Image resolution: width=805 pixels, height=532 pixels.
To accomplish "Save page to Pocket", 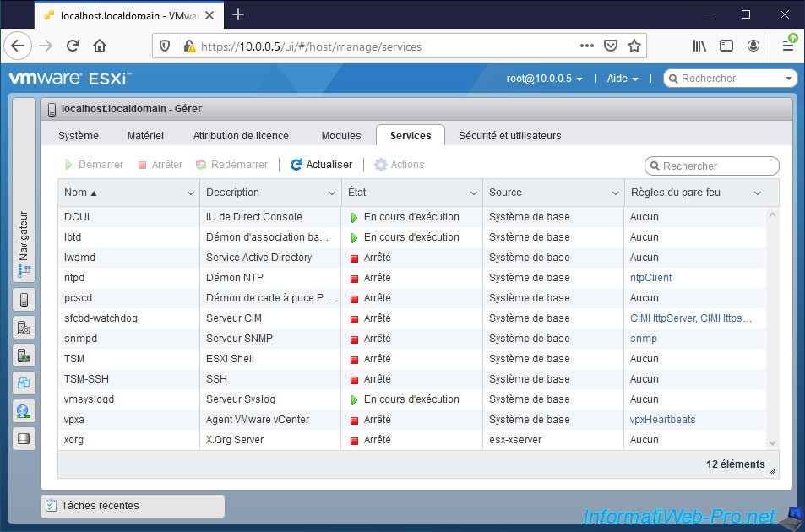I will [611, 46].
